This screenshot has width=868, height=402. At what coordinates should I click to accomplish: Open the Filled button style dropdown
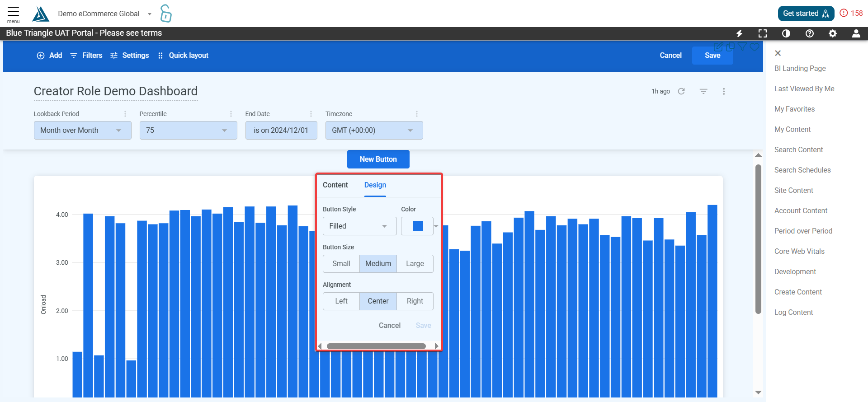tap(360, 226)
